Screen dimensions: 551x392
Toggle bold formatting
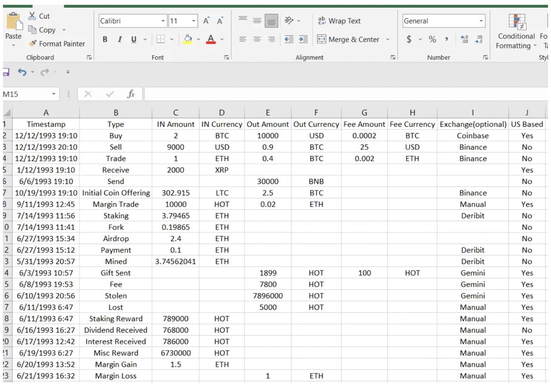105,39
